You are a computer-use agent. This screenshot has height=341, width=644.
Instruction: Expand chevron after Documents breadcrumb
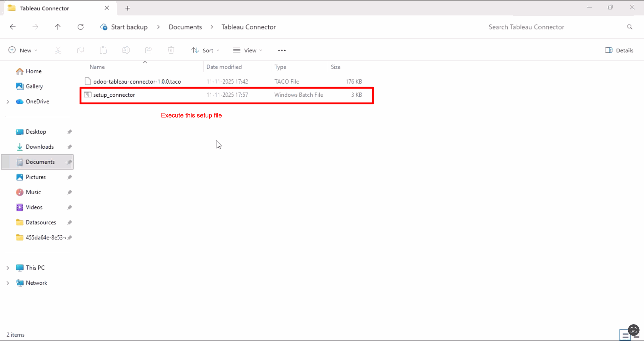point(212,27)
